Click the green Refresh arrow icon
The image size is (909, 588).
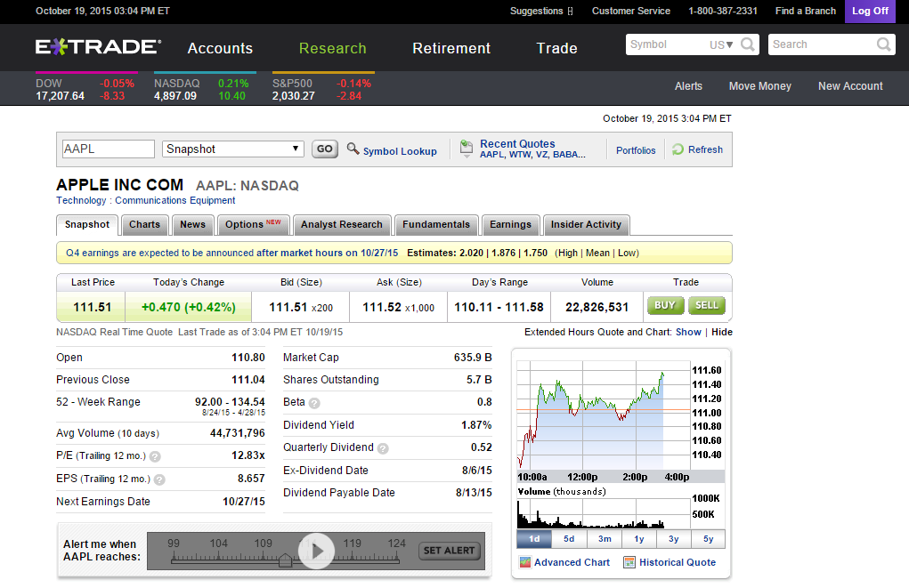click(678, 149)
